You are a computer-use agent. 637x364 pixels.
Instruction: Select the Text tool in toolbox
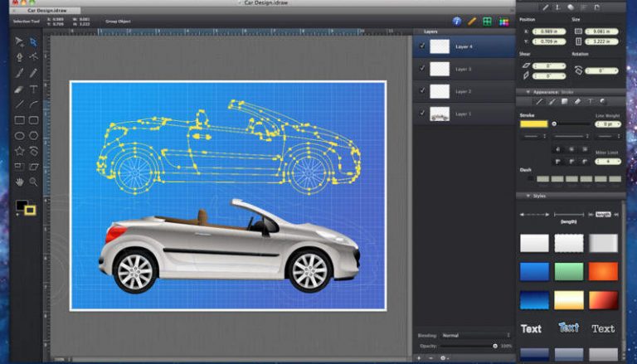[x=34, y=89]
